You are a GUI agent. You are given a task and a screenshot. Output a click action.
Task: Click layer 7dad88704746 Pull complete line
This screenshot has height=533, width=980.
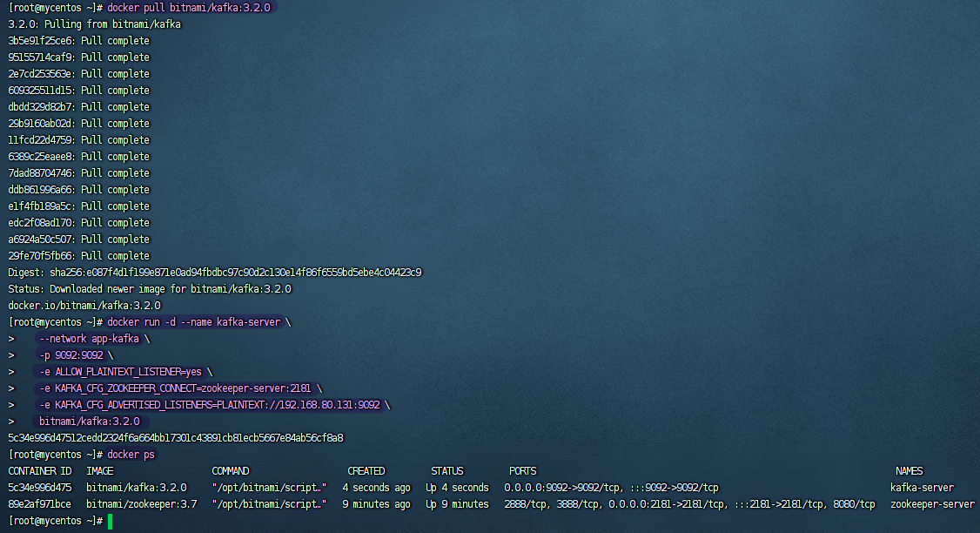pos(78,173)
